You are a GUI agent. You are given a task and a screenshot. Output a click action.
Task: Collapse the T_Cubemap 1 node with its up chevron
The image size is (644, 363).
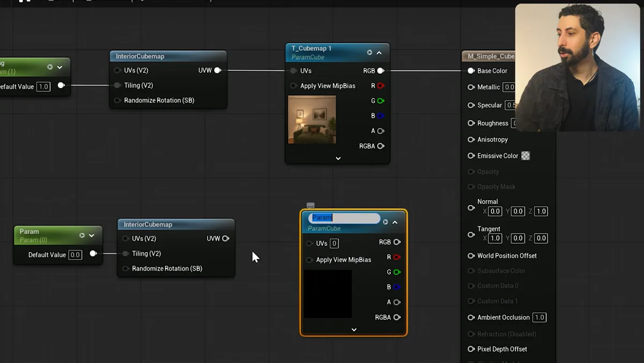pos(379,53)
